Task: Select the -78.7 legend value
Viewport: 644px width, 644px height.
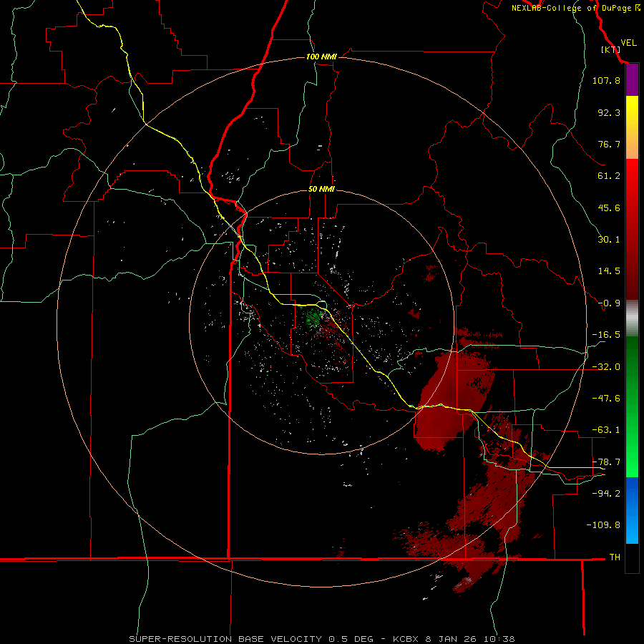Action: click(x=606, y=462)
